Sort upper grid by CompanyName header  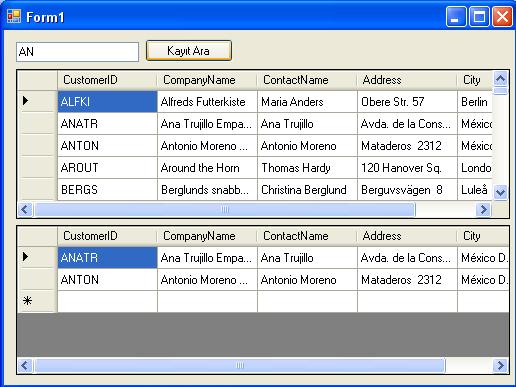(207, 80)
